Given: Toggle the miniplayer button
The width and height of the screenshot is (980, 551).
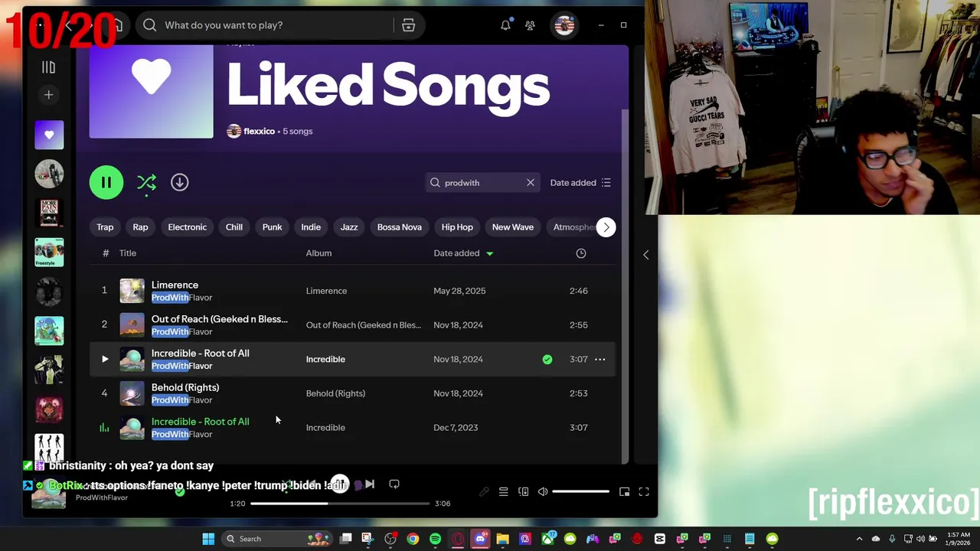Looking at the screenshot, I should click(624, 492).
